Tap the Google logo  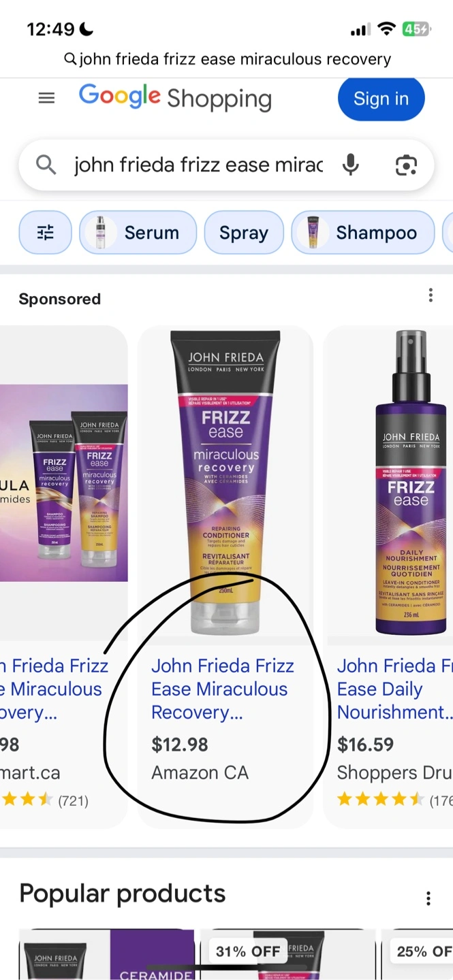120,96
